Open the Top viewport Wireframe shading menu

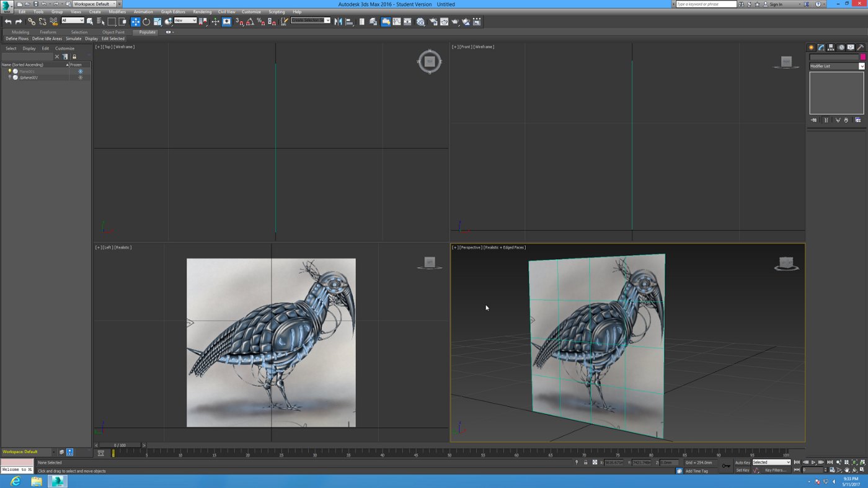pyautogui.click(x=124, y=47)
